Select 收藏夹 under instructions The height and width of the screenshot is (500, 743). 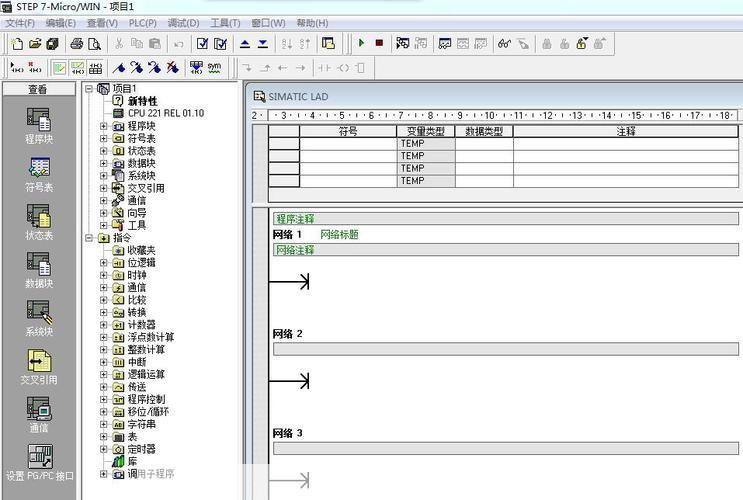pyautogui.click(x=141, y=250)
